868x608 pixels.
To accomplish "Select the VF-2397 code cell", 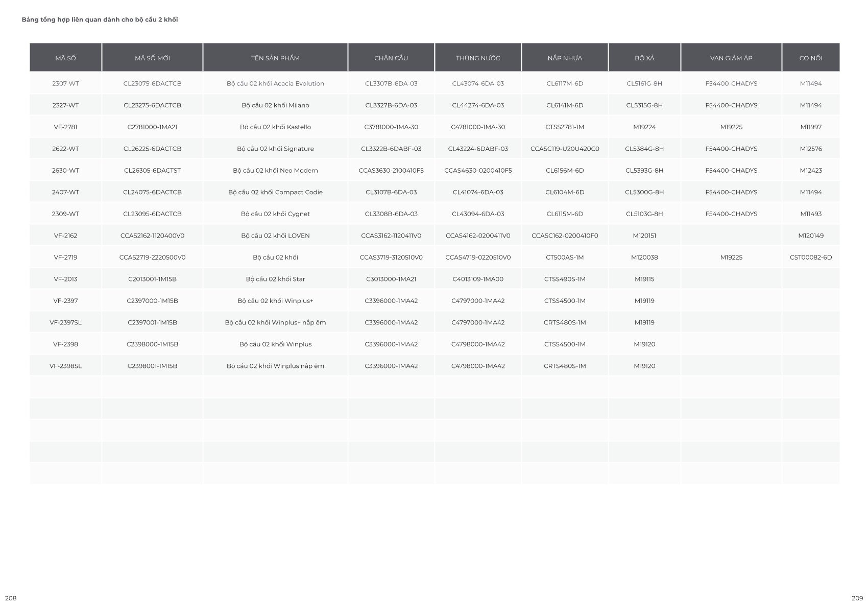I will [x=65, y=300].
